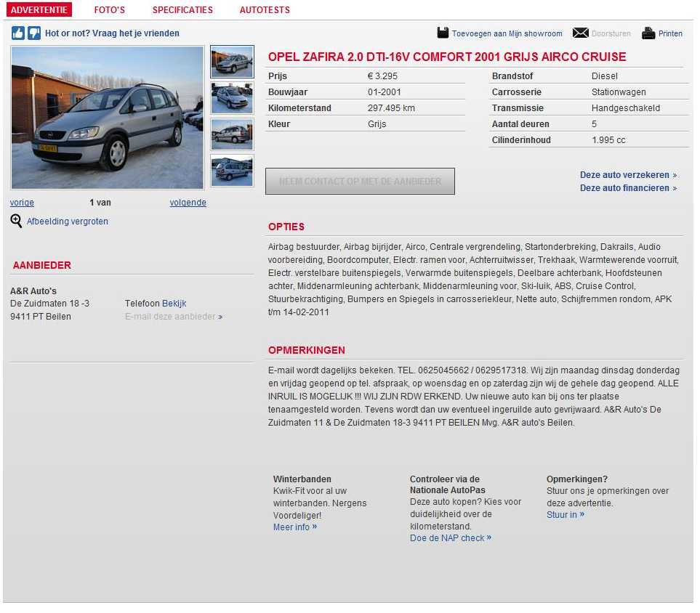Open the Specificaties tab
The height and width of the screenshot is (613, 700).
(x=182, y=10)
